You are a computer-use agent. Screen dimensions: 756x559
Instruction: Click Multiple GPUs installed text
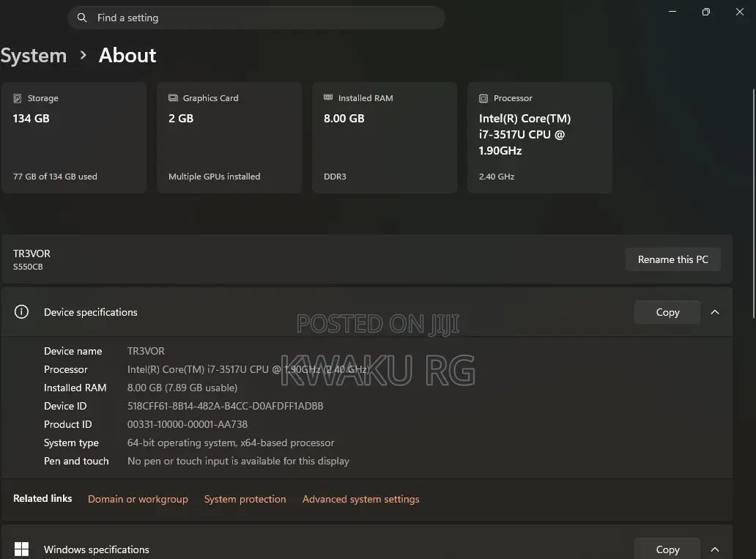pyautogui.click(x=214, y=177)
